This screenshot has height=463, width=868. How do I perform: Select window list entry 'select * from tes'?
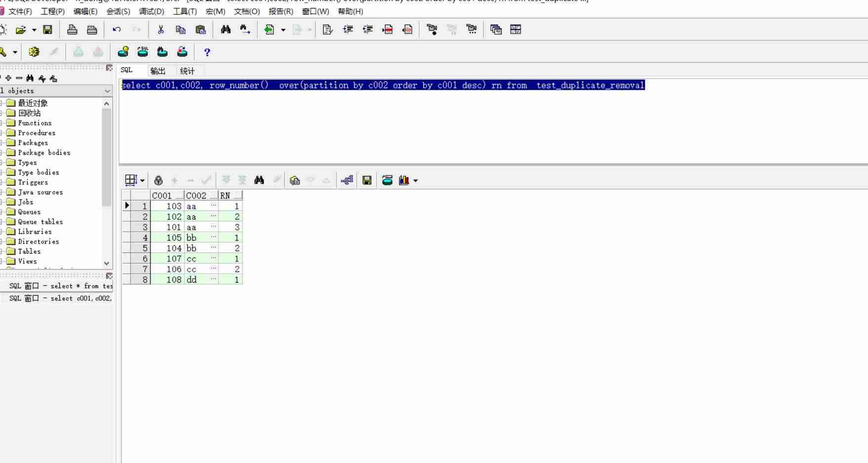[x=61, y=286]
